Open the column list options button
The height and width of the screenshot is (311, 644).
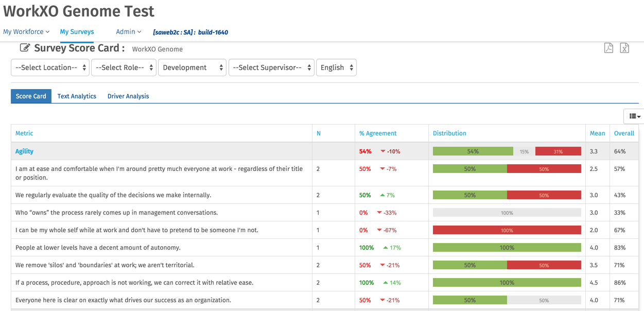pos(634,116)
